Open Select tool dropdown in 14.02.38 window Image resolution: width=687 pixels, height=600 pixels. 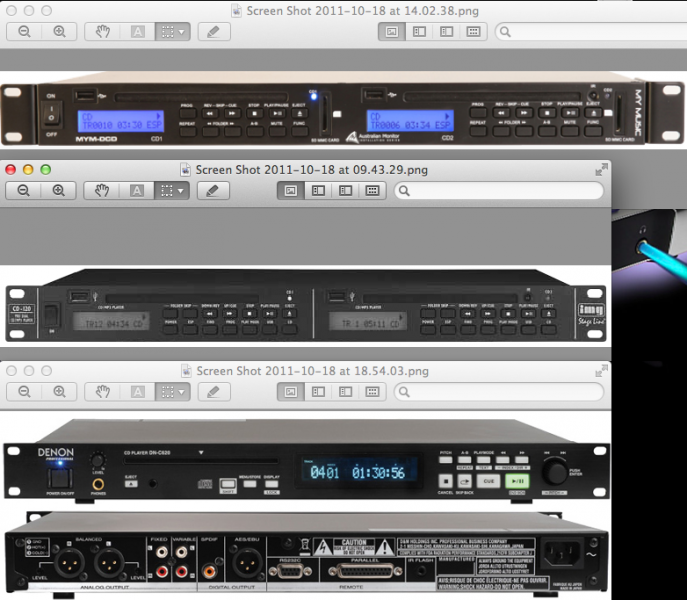point(183,32)
